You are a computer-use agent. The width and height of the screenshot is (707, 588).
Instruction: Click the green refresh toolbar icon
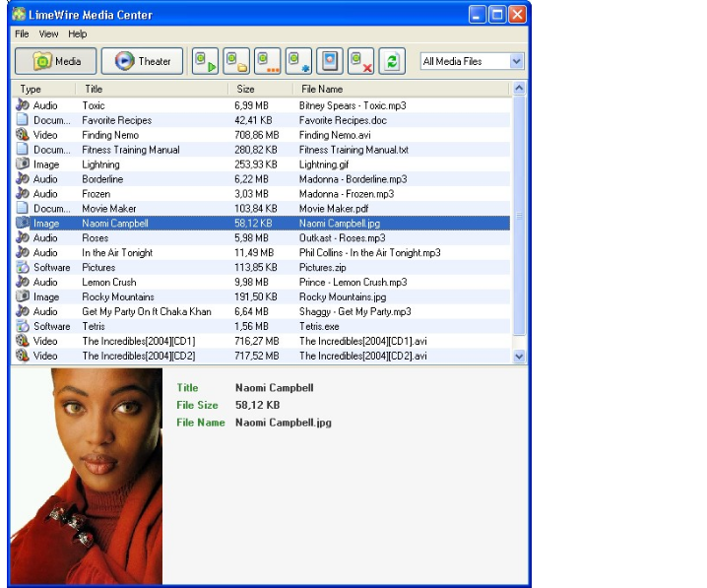[x=392, y=61]
